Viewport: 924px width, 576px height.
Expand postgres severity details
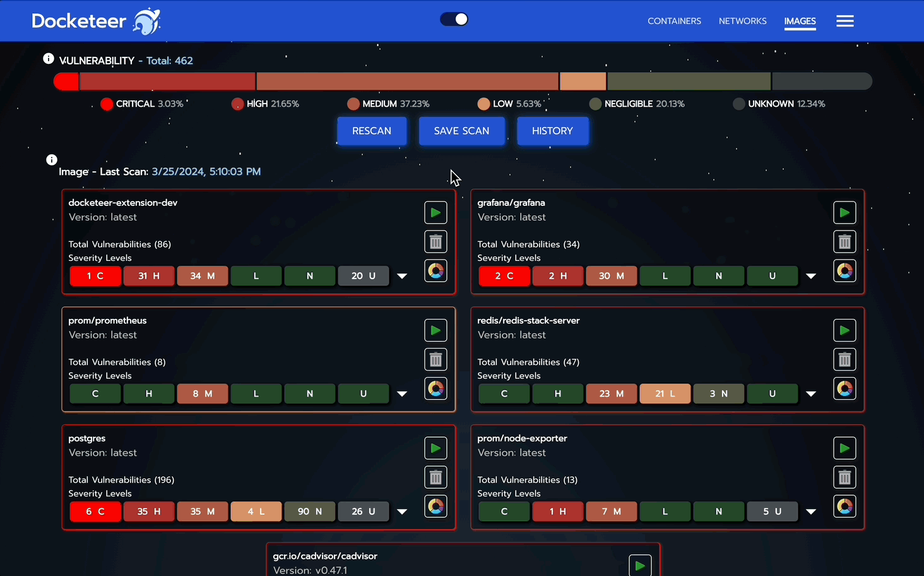tap(402, 512)
